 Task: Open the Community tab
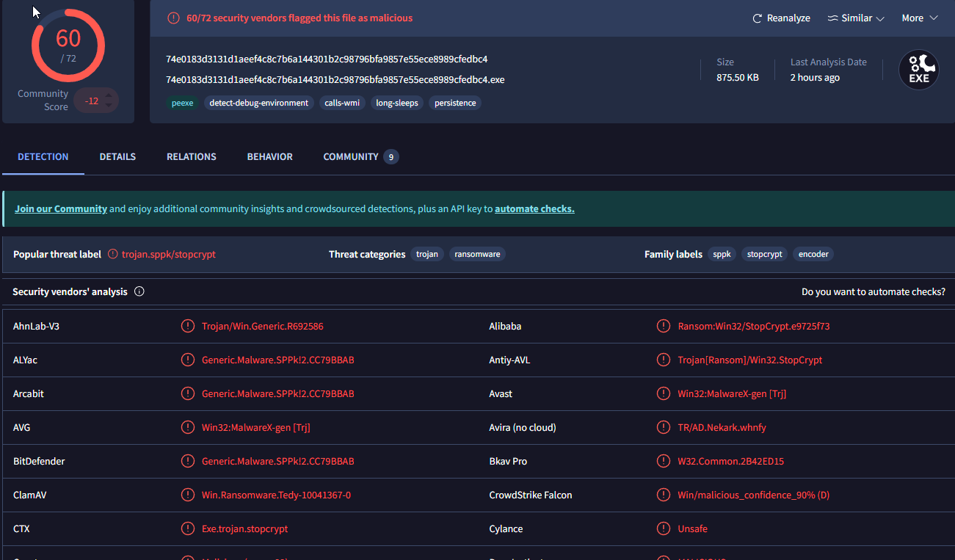coord(360,156)
